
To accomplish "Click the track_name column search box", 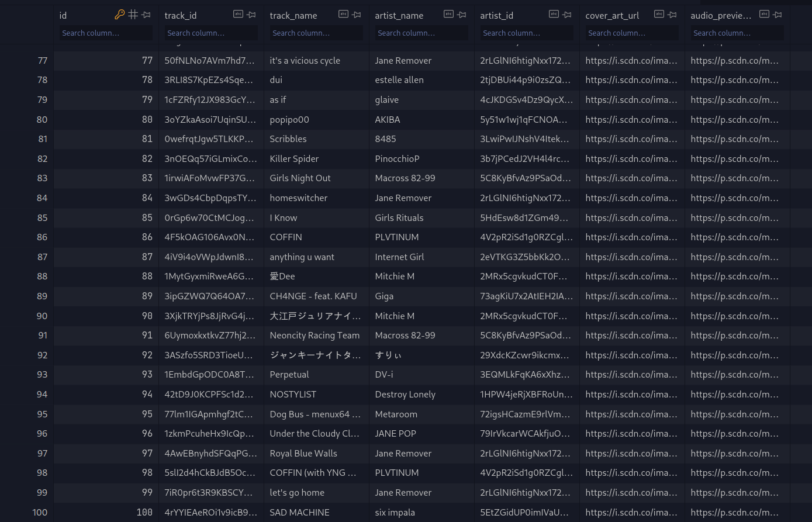I will click(316, 33).
